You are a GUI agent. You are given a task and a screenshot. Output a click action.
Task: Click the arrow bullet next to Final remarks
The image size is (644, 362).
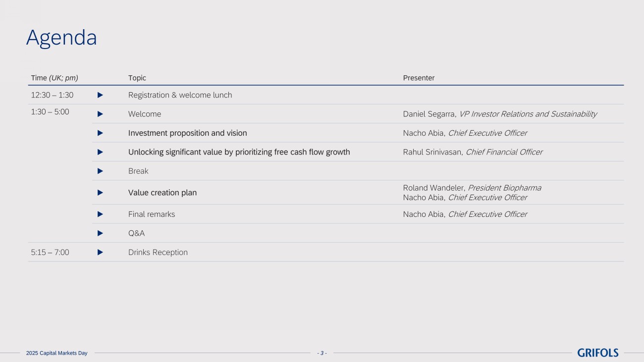click(x=100, y=214)
